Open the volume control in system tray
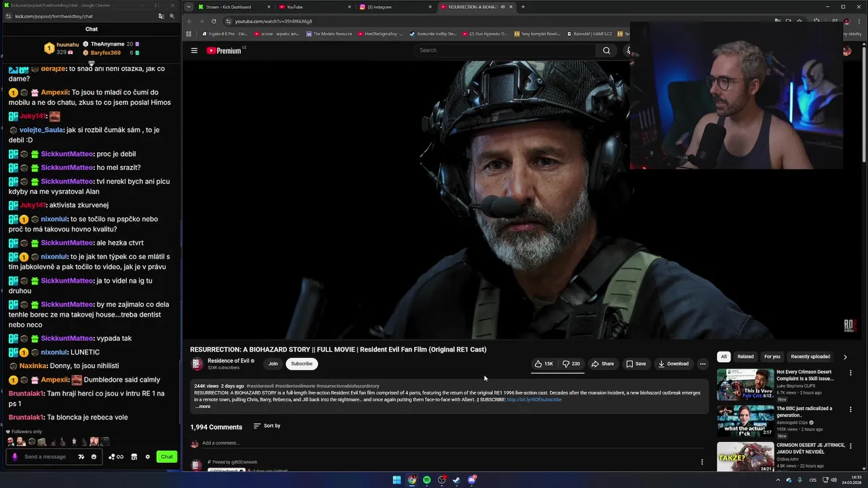The image size is (868, 488). pos(833,480)
